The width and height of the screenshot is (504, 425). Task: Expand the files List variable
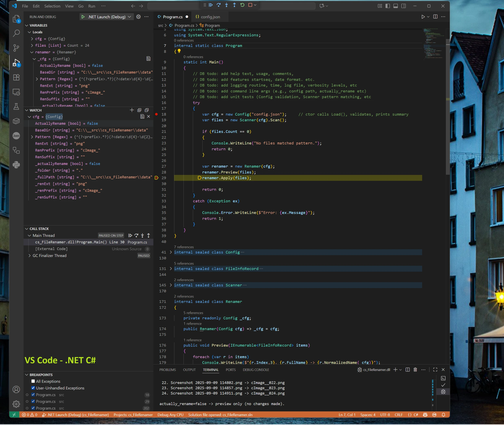coord(32,45)
